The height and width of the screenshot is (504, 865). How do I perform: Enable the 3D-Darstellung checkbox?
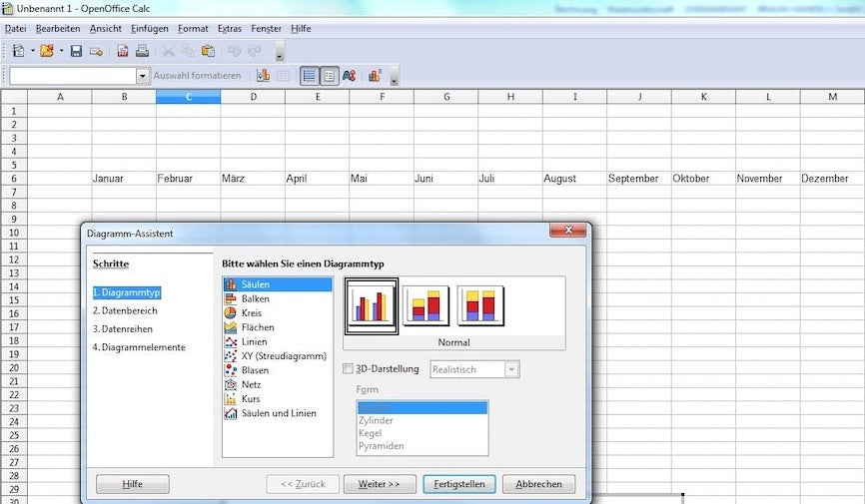click(348, 369)
